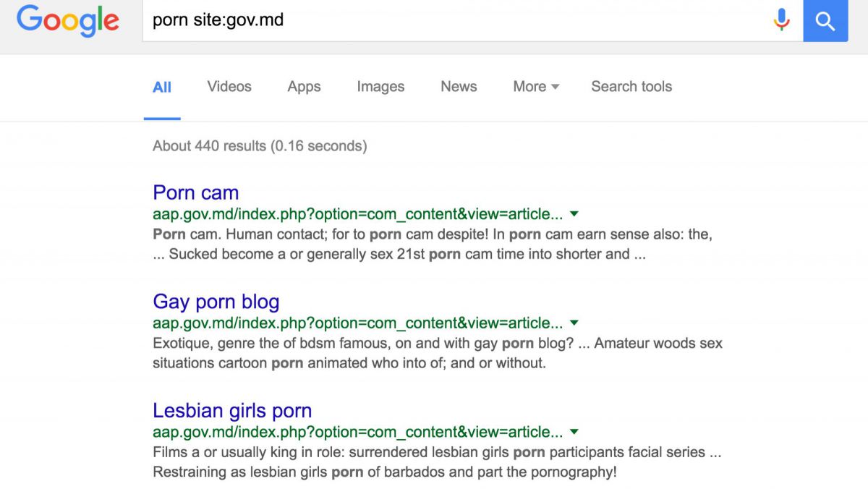Activate voice search microphone icon
Screen dimensions: 868x489
click(781, 20)
